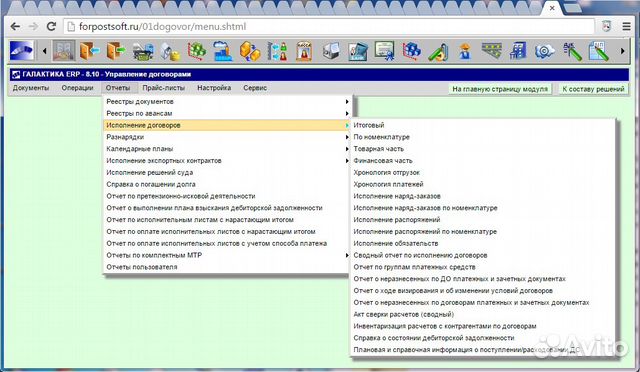Click the green pen tools icon
The width and height of the screenshot is (640, 372).
[x=572, y=51]
